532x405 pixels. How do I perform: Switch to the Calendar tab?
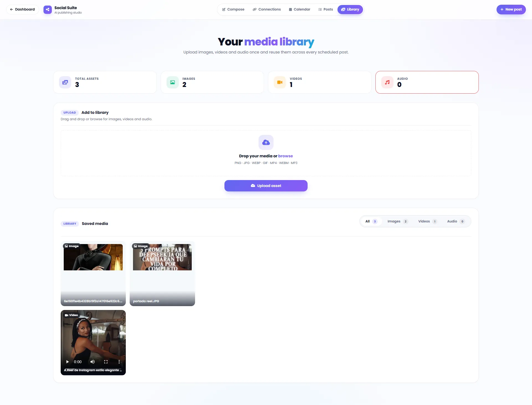click(300, 9)
